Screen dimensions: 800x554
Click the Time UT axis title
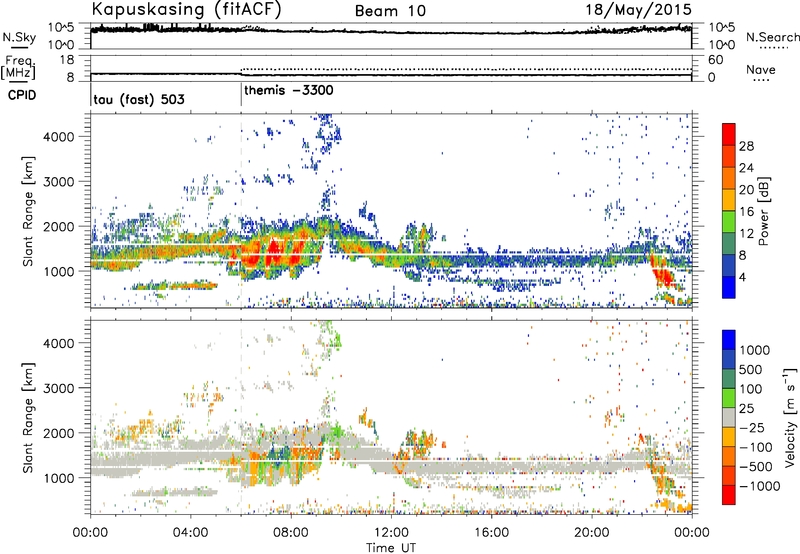(391, 548)
